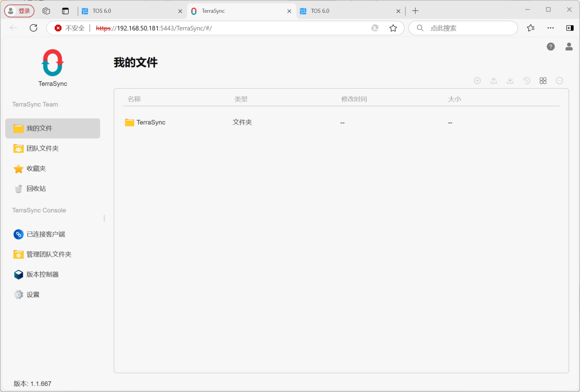Viewport: 580px width, 392px height.
Task: Open the browser favorites list icon
Action: pos(531,28)
